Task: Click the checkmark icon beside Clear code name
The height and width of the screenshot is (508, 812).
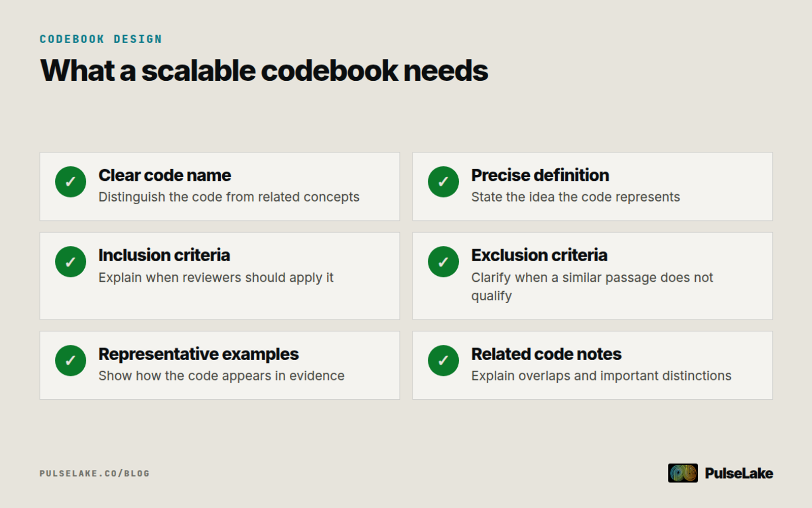Action: pos(71,182)
